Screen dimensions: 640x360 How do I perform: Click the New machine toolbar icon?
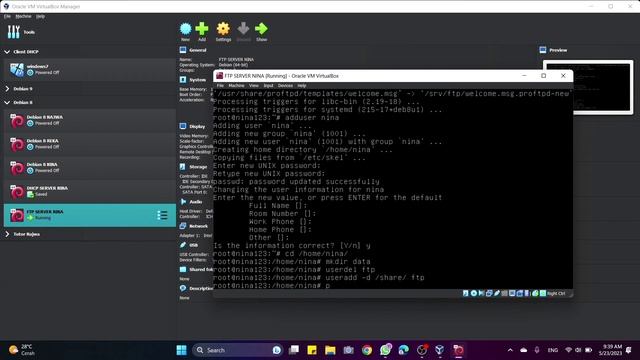pos(185,29)
